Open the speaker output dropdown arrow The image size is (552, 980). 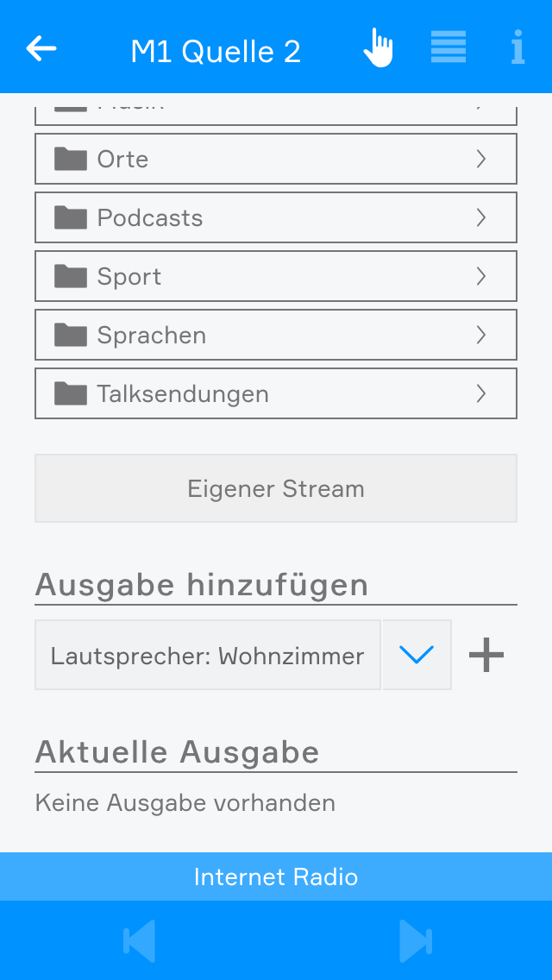click(x=417, y=656)
